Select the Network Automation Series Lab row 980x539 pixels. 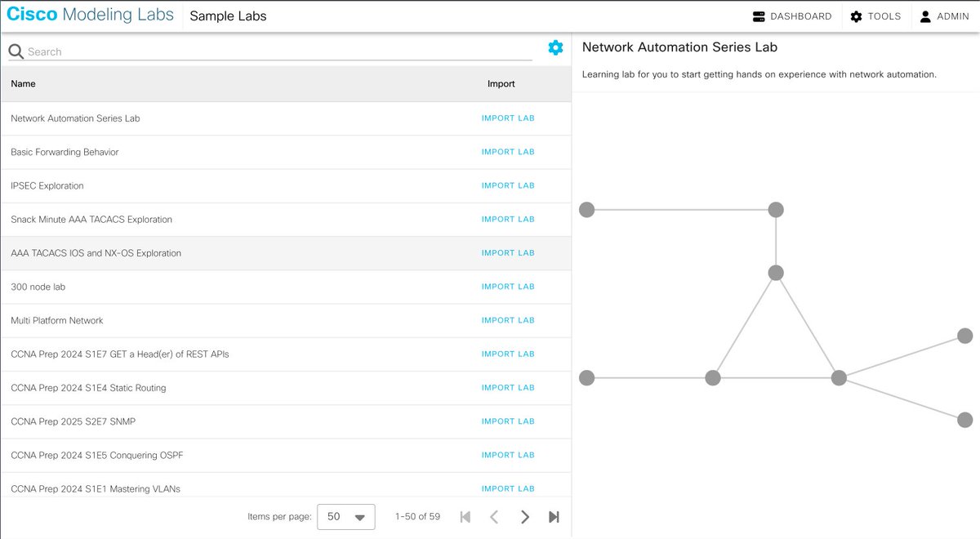click(x=286, y=118)
